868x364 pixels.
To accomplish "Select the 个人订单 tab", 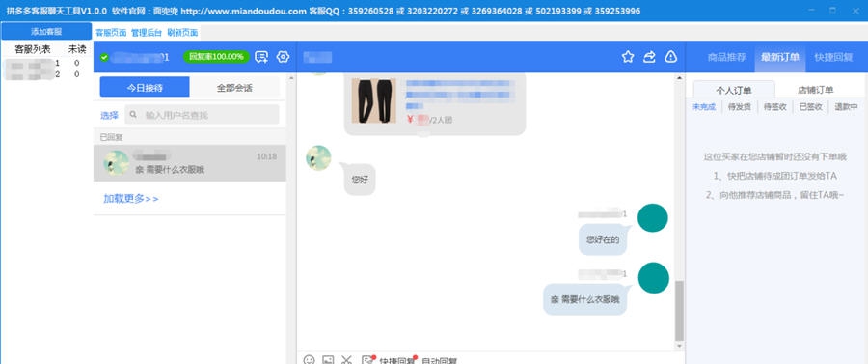I will point(734,90).
